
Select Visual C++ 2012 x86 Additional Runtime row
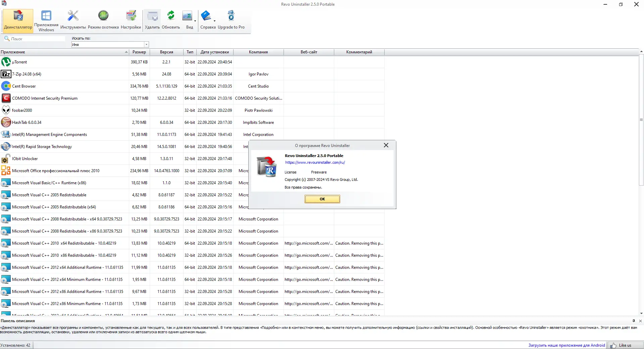[192, 292]
